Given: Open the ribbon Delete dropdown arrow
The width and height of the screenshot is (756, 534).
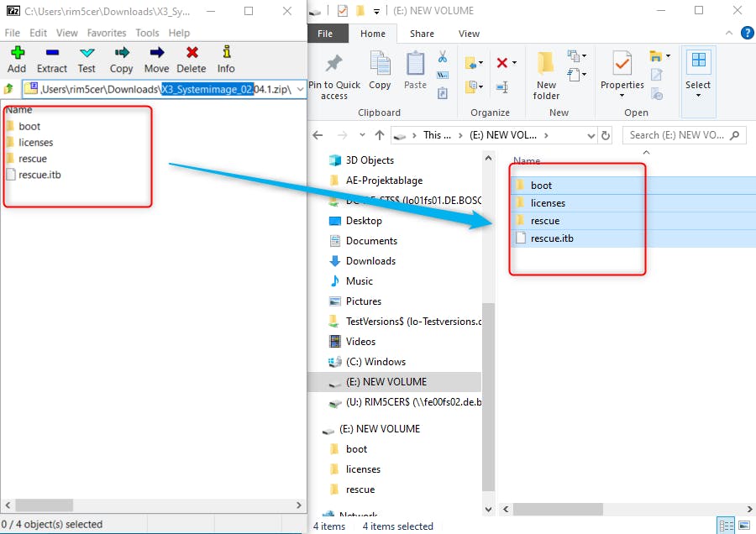Looking at the screenshot, I should click(x=514, y=63).
